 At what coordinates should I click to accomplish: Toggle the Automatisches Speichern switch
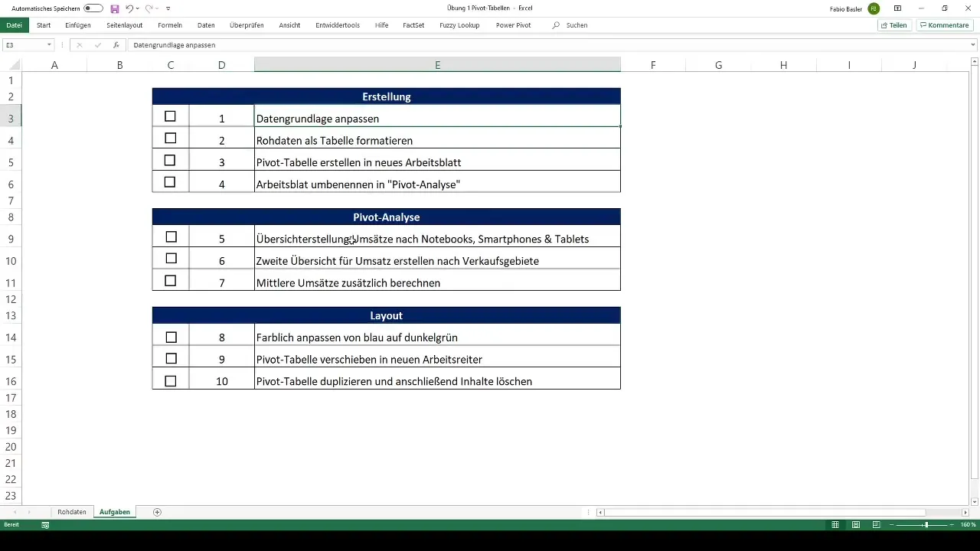pos(93,8)
